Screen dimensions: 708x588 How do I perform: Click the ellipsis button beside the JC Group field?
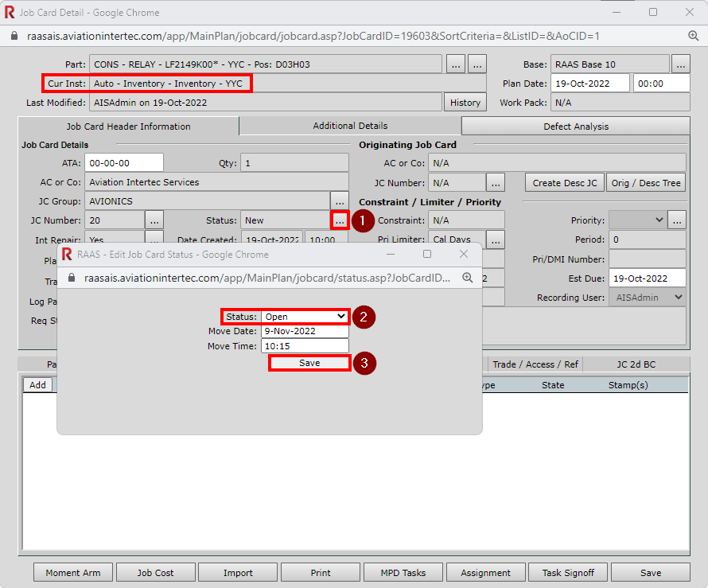[x=340, y=201]
